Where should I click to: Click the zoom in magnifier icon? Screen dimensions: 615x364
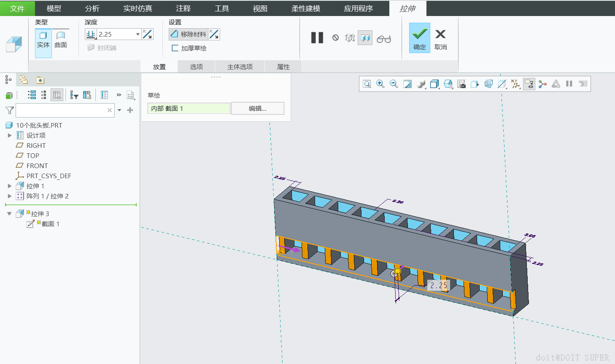click(380, 84)
